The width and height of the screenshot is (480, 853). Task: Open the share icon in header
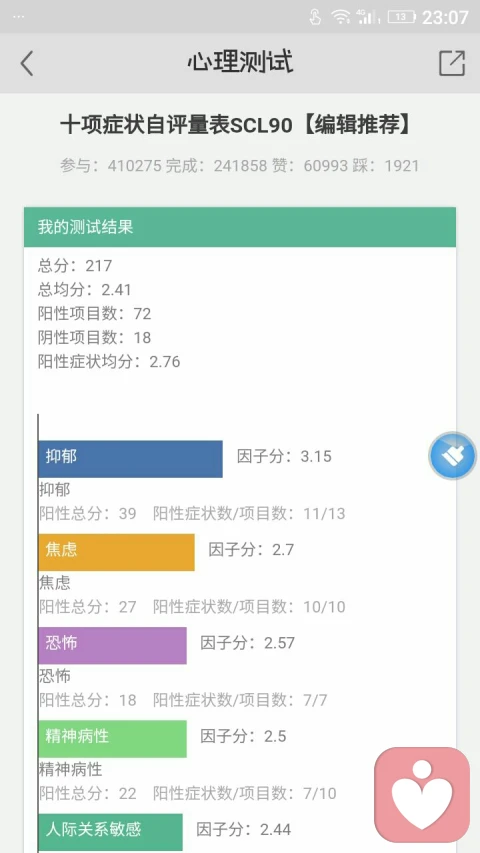pyautogui.click(x=452, y=63)
